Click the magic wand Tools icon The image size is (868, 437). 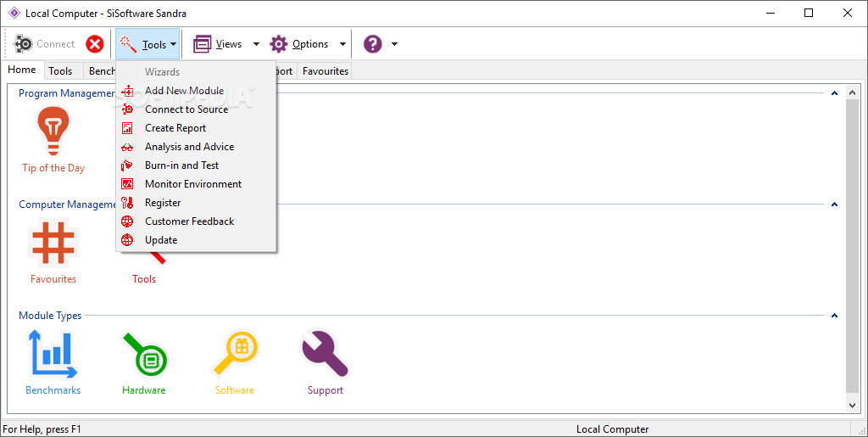[x=129, y=44]
